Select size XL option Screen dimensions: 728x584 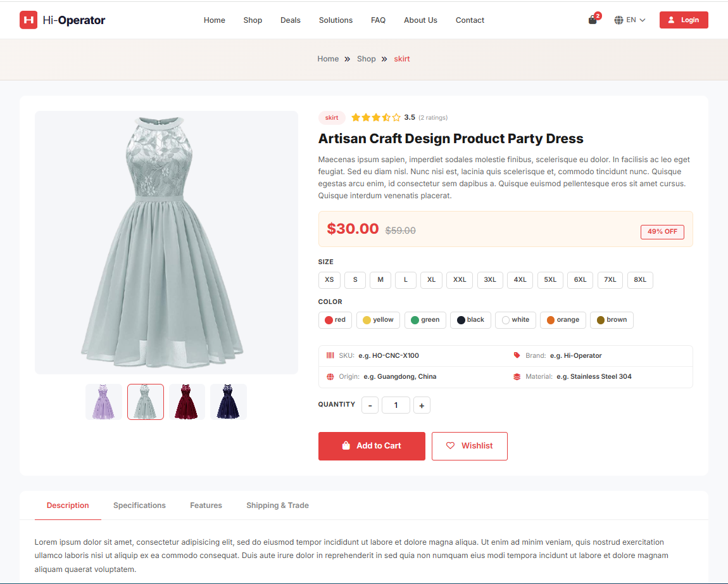[x=431, y=280]
